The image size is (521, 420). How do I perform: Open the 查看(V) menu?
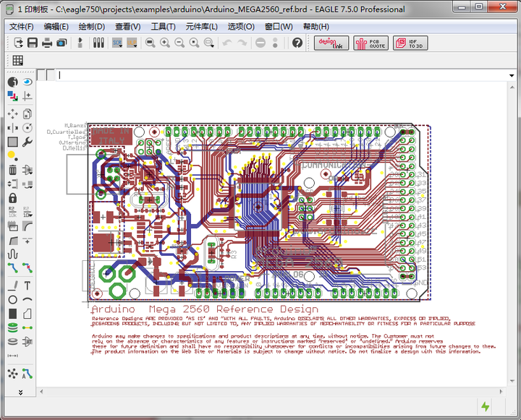coord(128,27)
